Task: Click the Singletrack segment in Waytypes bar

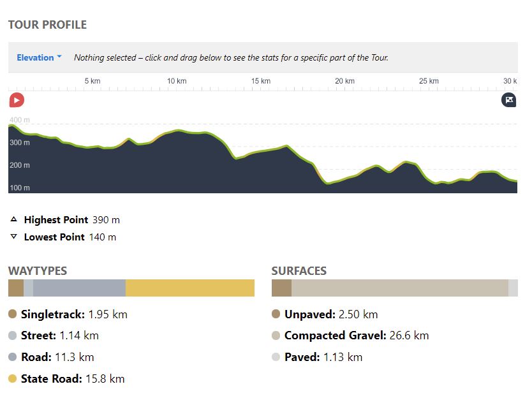Action: coord(16,288)
